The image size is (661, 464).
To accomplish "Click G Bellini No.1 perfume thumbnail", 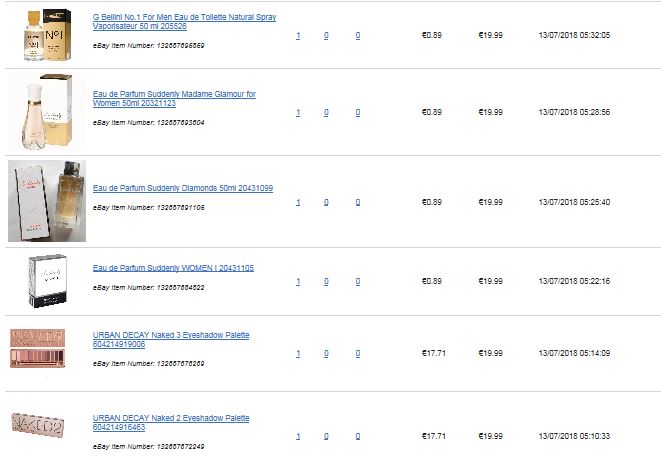I will [47, 35].
